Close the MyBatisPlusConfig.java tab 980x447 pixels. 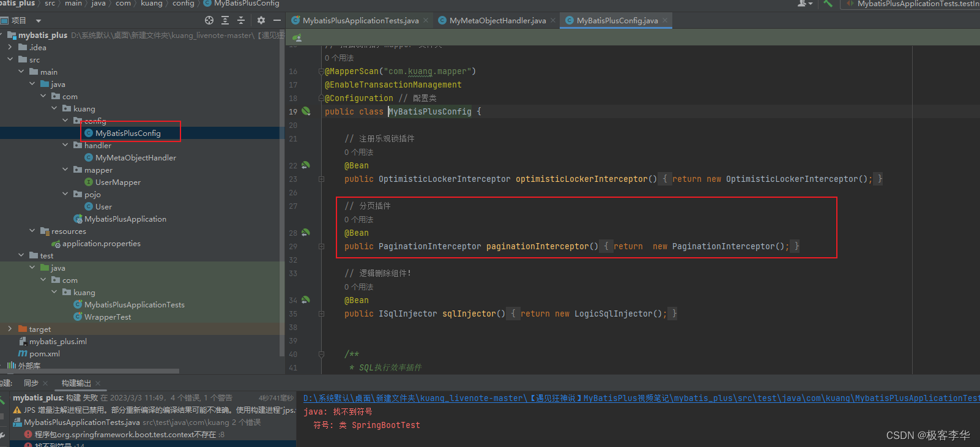coord(665,20)
